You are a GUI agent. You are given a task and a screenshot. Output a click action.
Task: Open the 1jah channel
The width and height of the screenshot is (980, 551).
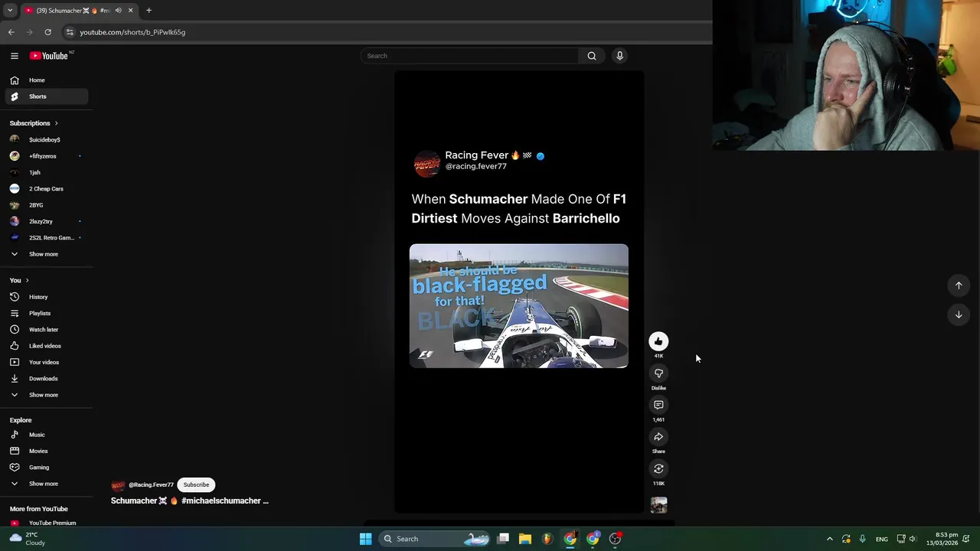[x=46, y=173]
